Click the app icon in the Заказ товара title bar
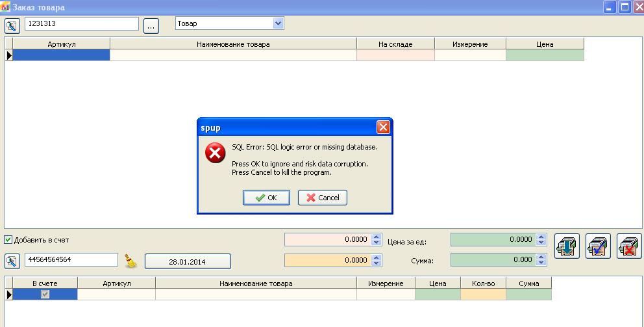 [5, 7]
